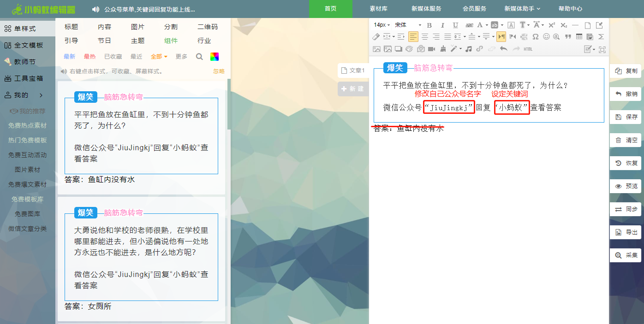
Task: Insert a horizontal line
Action: 575,25
